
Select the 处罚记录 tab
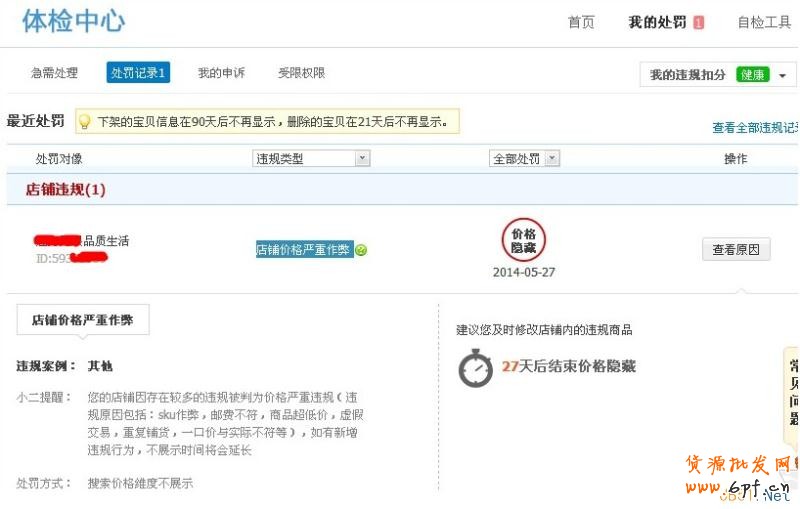[x=138, y=73]
